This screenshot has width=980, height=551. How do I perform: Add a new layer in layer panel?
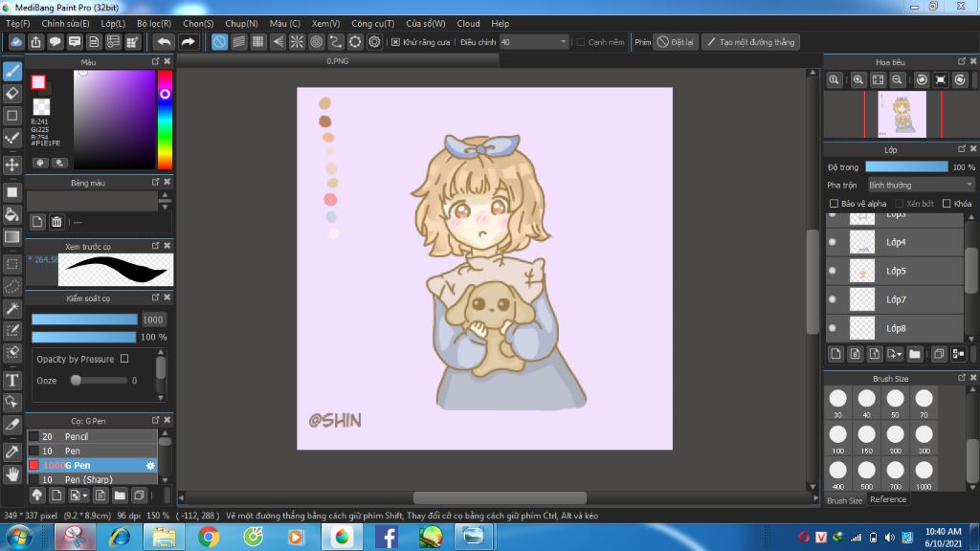click(835, 354)
